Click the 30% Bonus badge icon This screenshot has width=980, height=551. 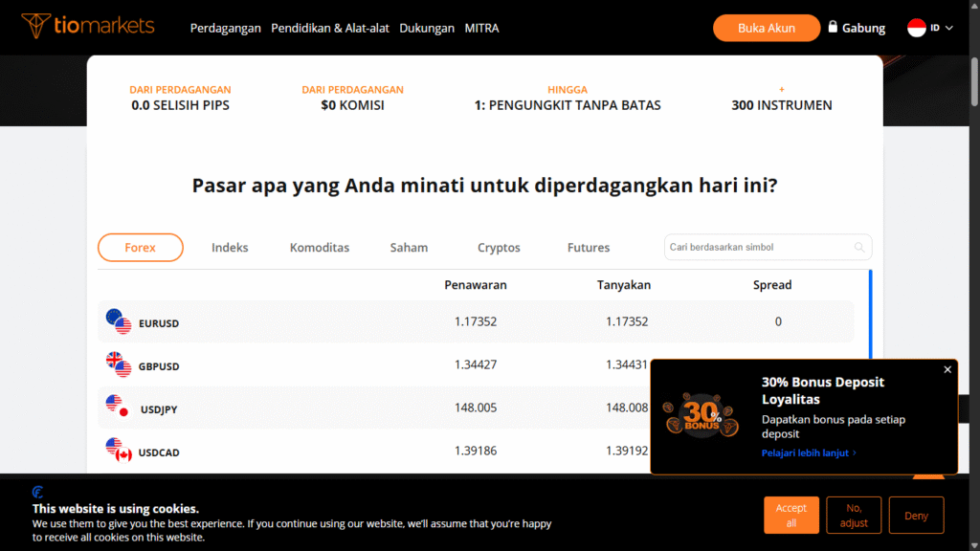(x=700, y=417)
